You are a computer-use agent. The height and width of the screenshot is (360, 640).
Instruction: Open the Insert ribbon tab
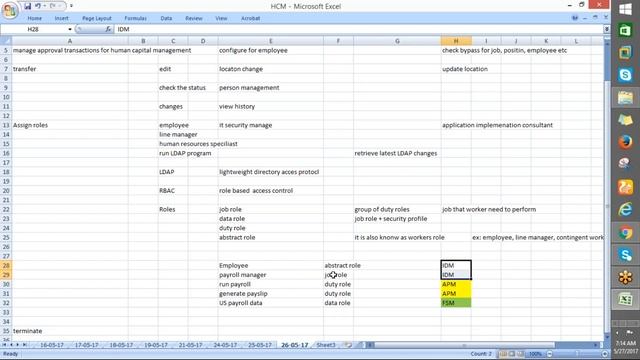coord(62,18)
